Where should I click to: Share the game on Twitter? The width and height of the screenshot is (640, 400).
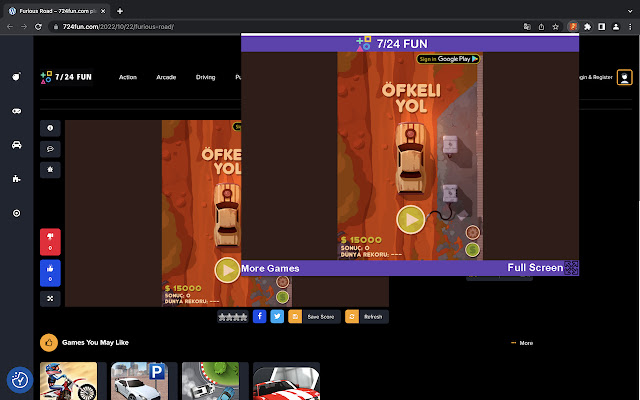click(277, 316)
